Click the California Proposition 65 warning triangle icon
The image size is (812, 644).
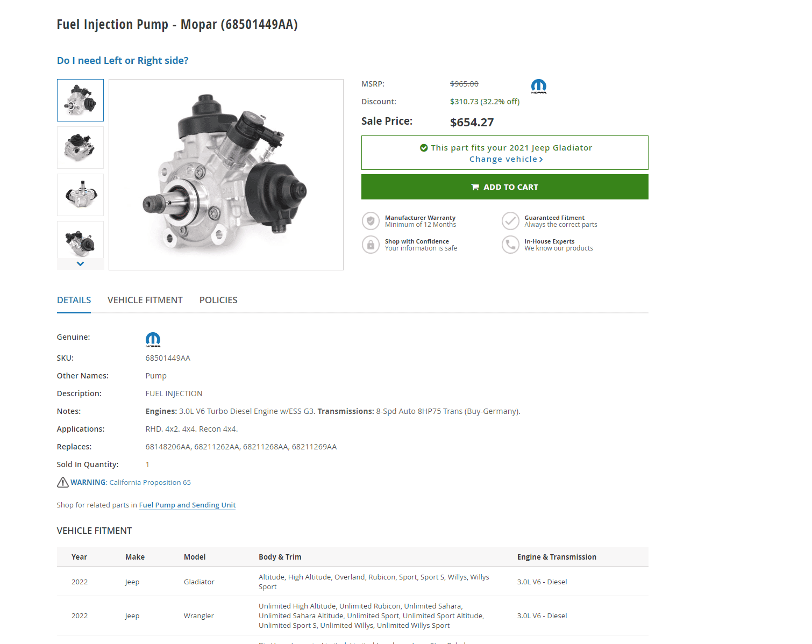[63, 482]
